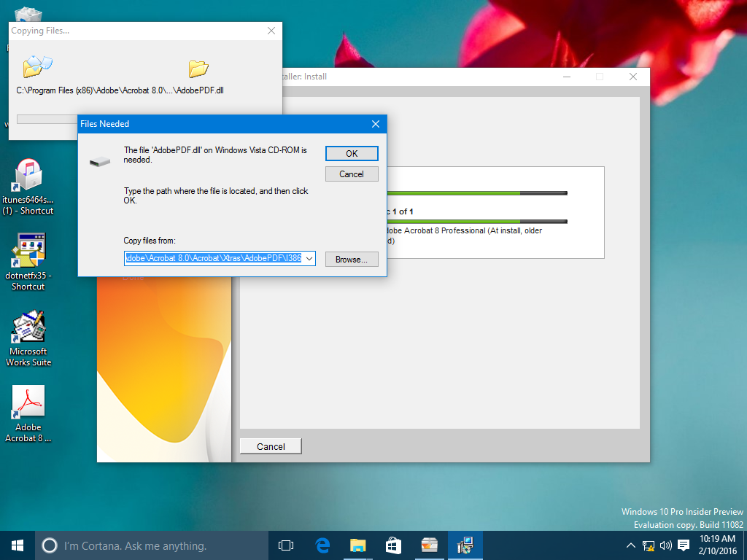
Task: Show hidden system tray icons
Action: pos(630,545)
